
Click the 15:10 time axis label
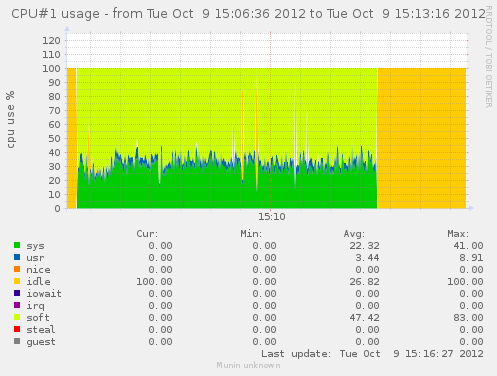(272, 217)
